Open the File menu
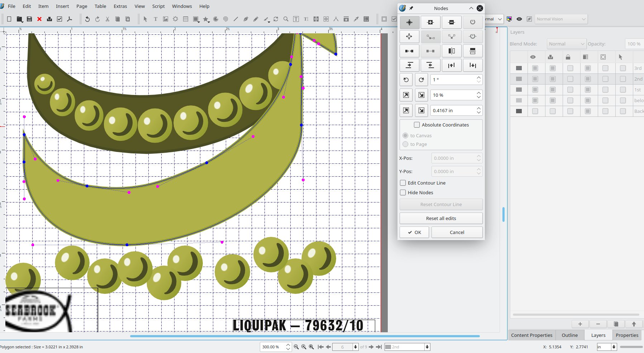 pyautogui.click(x=12, y=6)
